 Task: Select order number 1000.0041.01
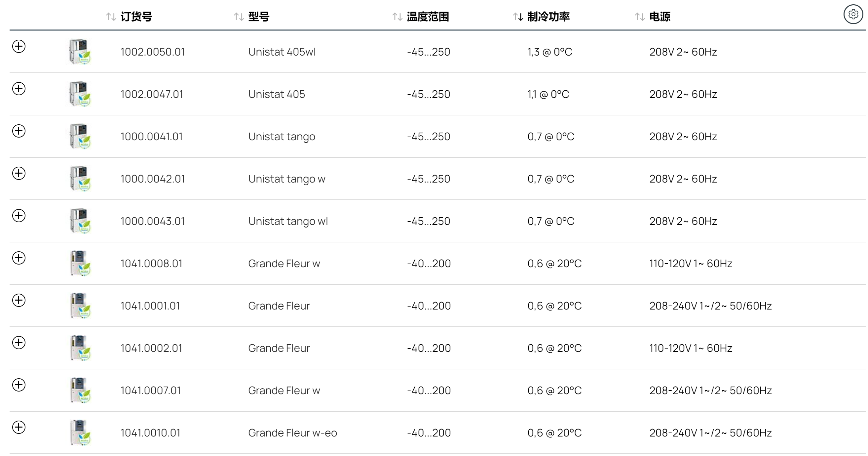click(152, 136)
